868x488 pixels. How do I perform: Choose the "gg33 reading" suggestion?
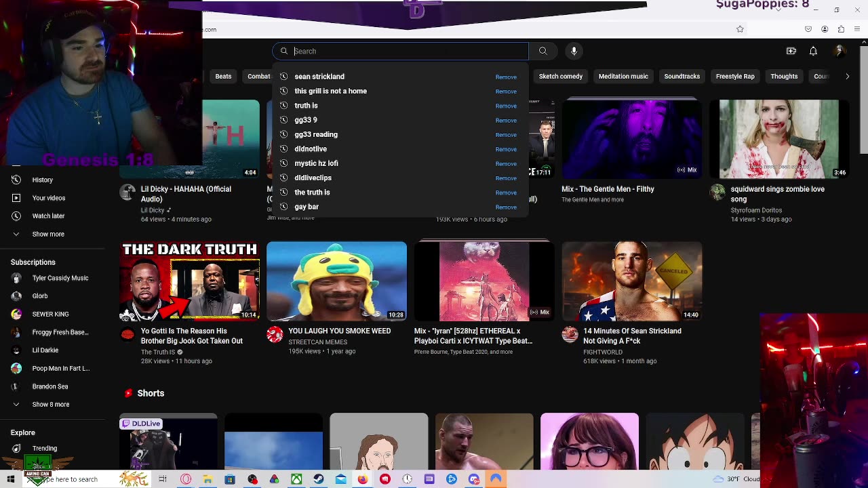tap(316, 134)
